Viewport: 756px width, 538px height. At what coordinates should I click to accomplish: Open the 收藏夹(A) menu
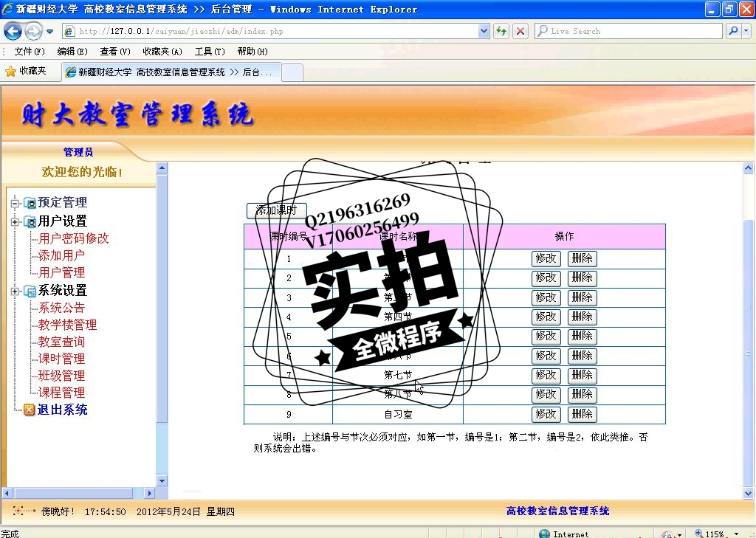[162, 52]
